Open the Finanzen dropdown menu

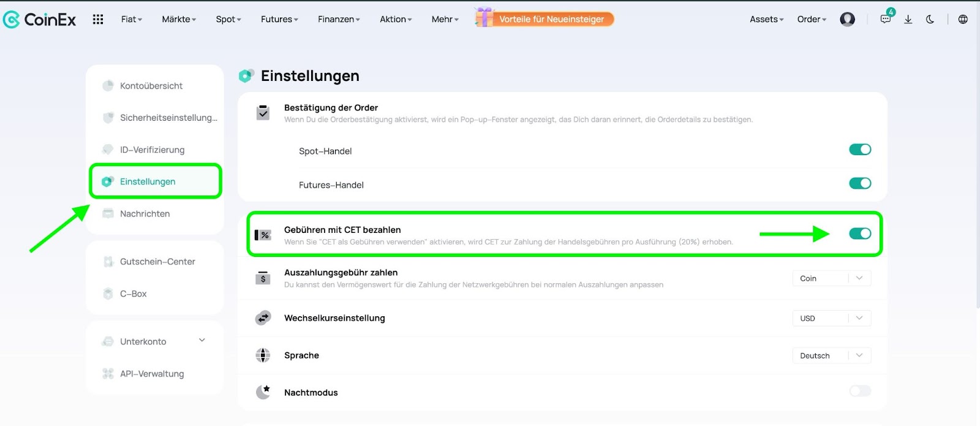339,19
